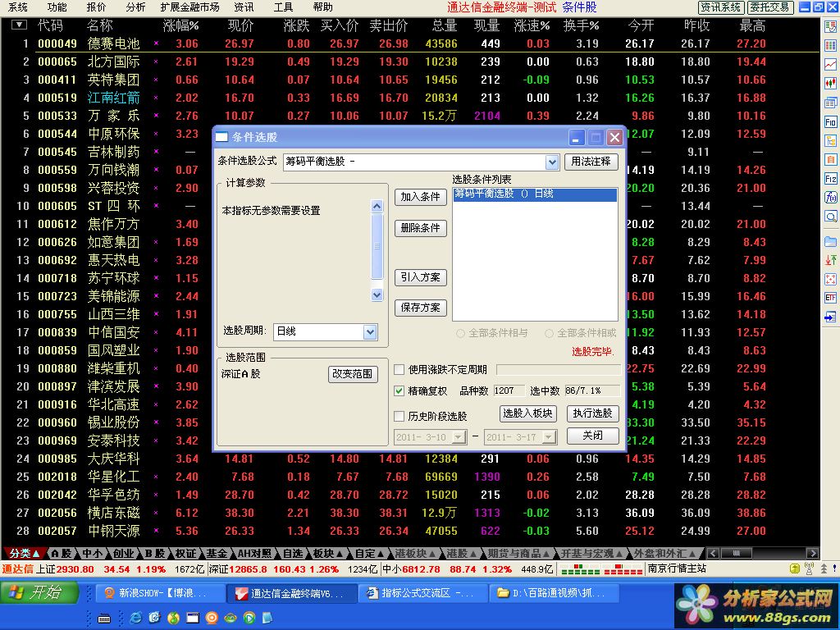Select 筹码平衡选股 () 日线 in condition list
The height and width of the screenshot is (630, 840).
(x=535, y=194)
